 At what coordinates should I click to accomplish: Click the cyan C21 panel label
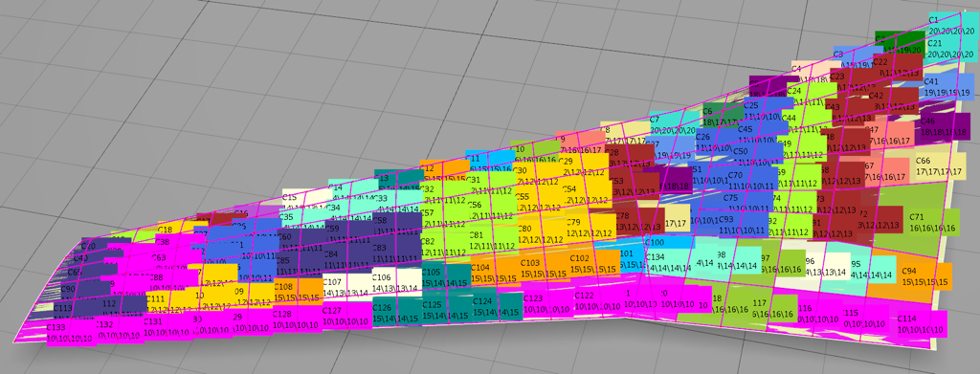(x=950, y=49)
